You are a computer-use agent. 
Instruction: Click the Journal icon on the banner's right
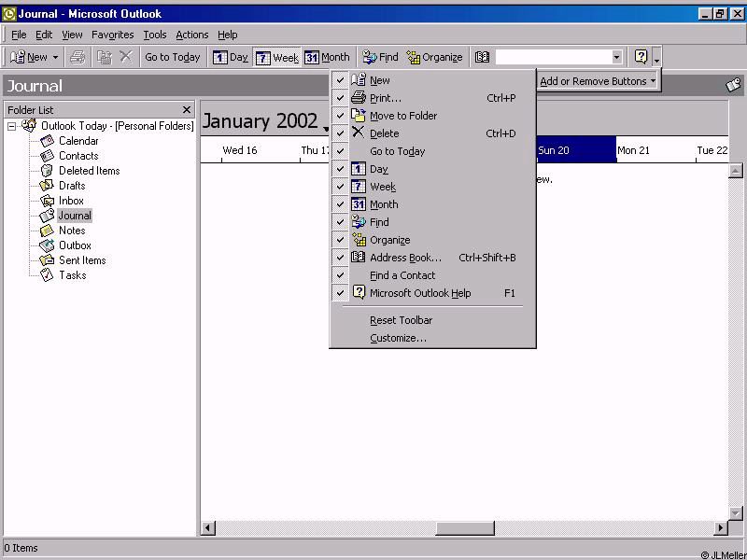coord(734,85)
